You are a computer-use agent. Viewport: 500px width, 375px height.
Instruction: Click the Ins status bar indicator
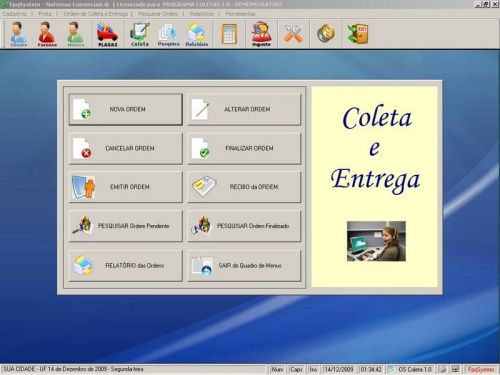(x=313, y=369)
